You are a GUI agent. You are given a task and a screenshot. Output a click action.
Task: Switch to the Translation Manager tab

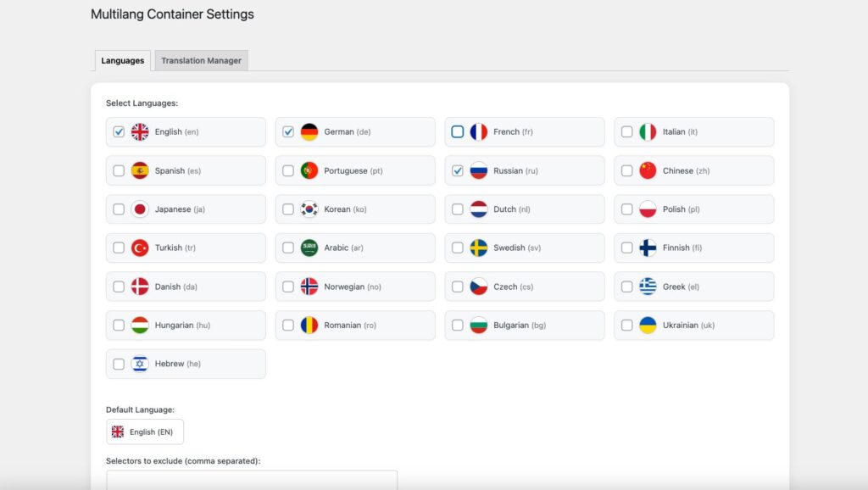tap(201, 61)
